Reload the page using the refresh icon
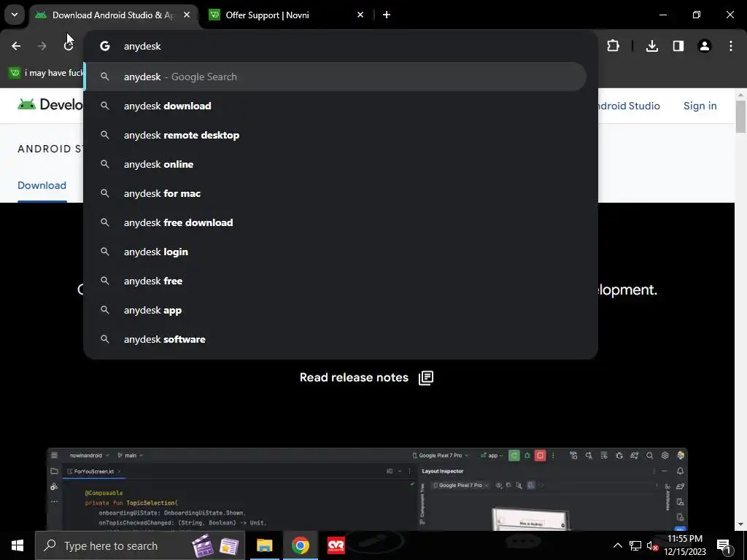The height and width of the screenshot is (560, 747). 69,46
